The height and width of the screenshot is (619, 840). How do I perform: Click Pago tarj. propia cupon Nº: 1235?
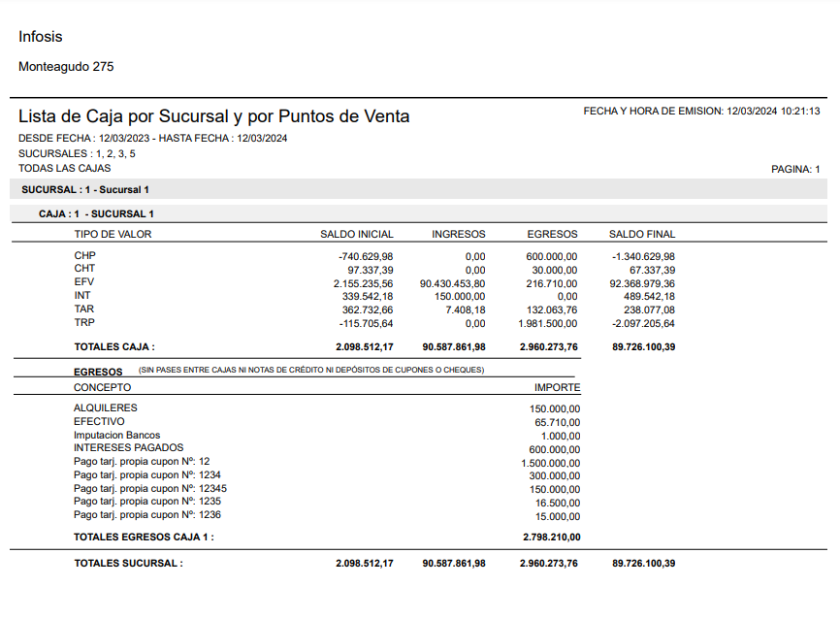pos(147,501)
